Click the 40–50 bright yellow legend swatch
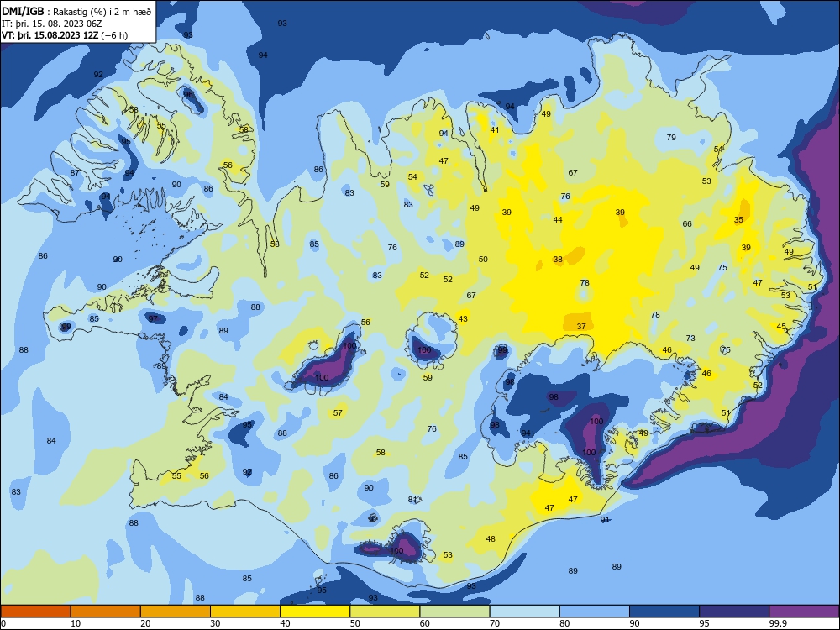 point(315,612)
